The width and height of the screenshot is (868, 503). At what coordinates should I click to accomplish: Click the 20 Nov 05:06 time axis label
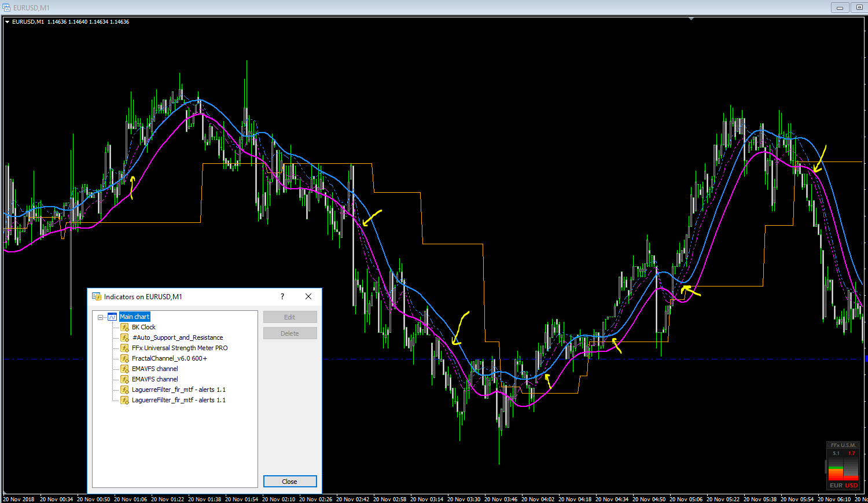click(x=686, y=499)
